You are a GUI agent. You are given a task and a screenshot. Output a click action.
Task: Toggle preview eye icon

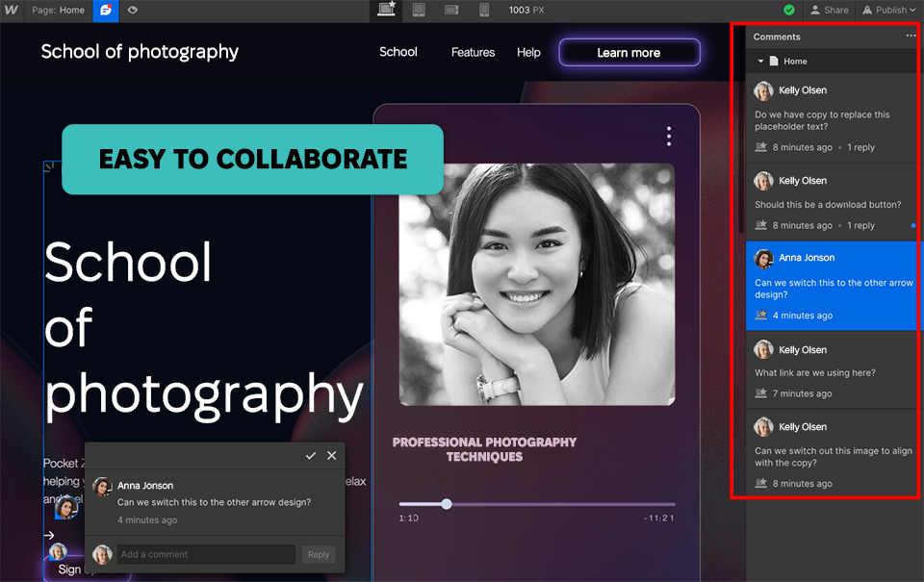(133, 10)
